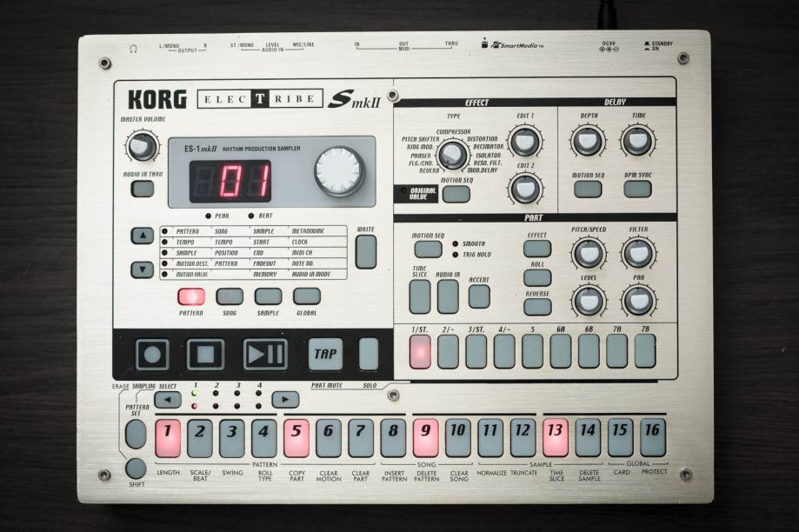
Task: Trigger the lit step key 1
Action: tap(168, 438)
